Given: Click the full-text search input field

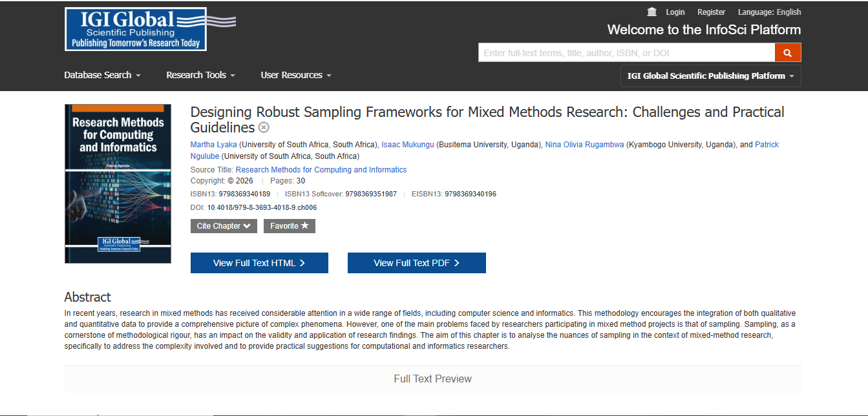Looking at the screenshot, I should (x=626, y=53).
